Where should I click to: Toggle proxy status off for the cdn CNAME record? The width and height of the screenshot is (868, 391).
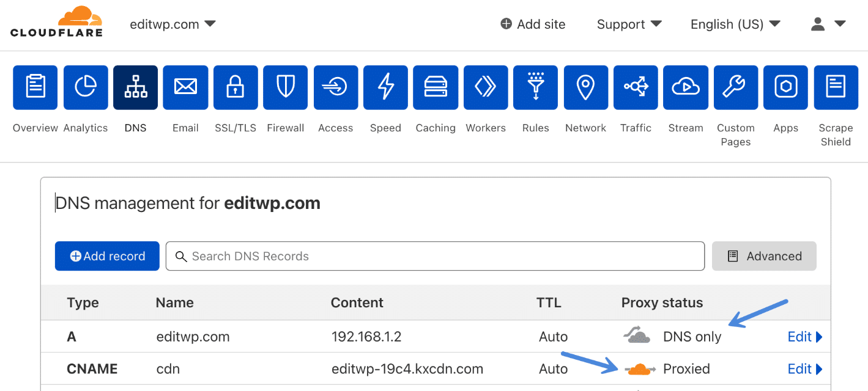click(x=638, y=368)
